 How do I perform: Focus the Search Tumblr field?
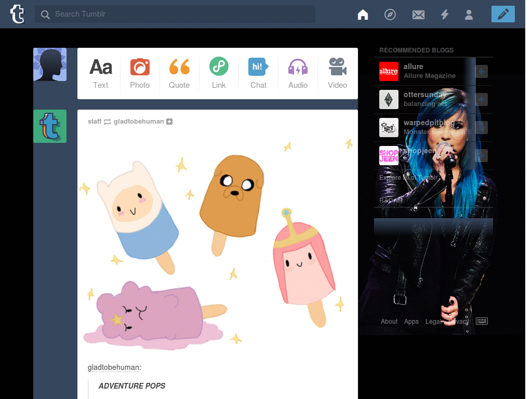(x=175, y=14)
